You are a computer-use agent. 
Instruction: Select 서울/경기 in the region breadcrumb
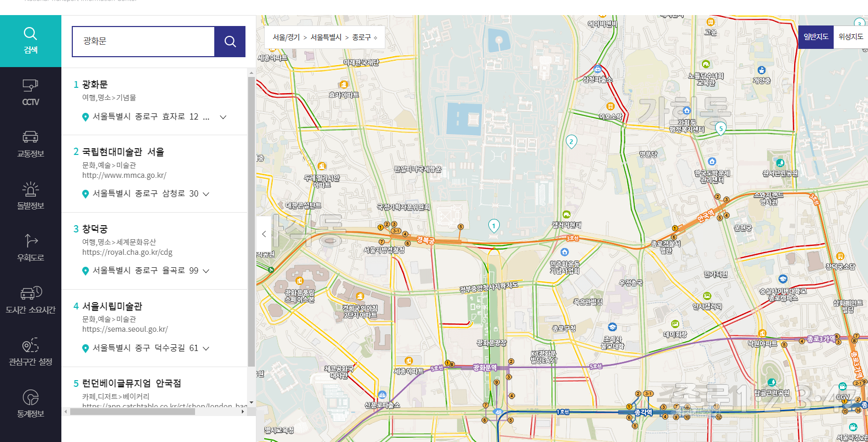point(286,37)
